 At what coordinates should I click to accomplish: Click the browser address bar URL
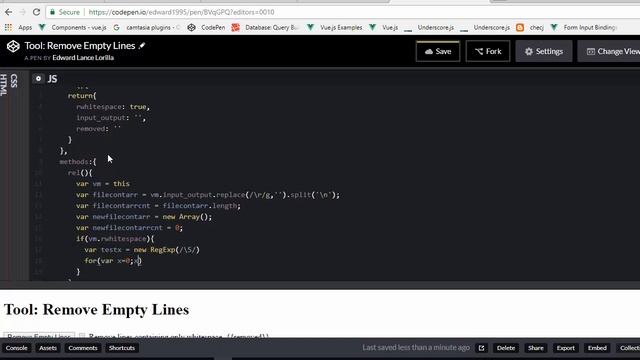point(181,12)
